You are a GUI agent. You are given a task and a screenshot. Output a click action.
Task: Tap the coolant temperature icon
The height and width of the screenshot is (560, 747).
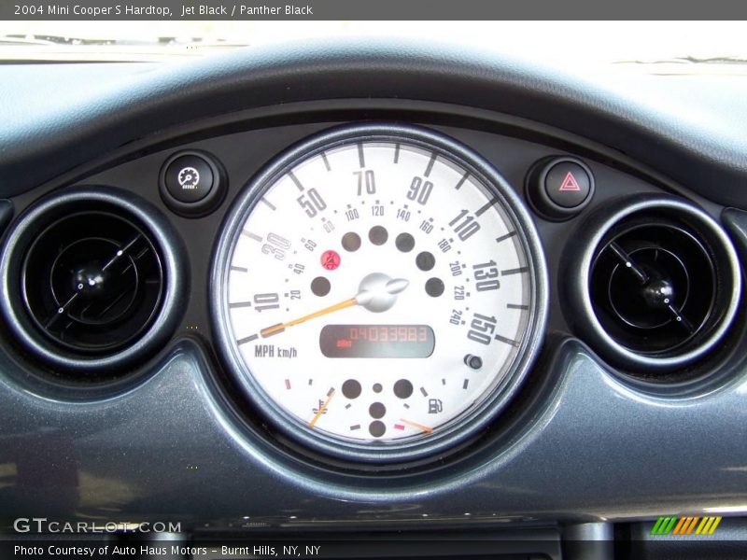point(320,409)
